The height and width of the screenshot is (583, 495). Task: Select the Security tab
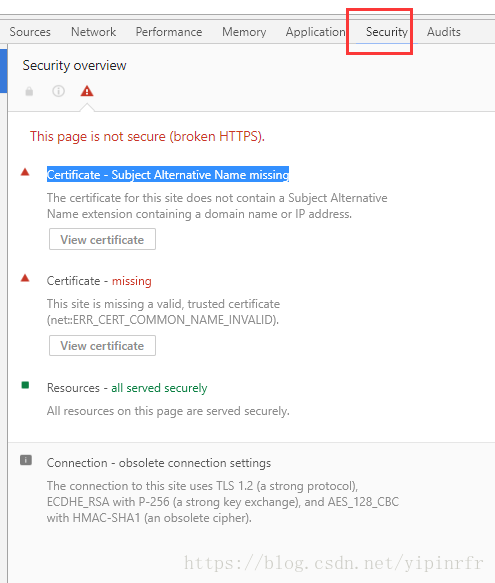pyautogui.click(x=387, y=32)
